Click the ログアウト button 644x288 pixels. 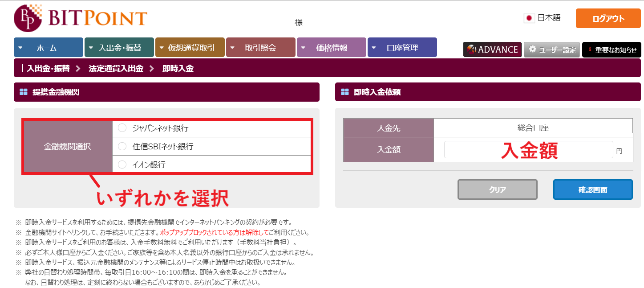608,19
